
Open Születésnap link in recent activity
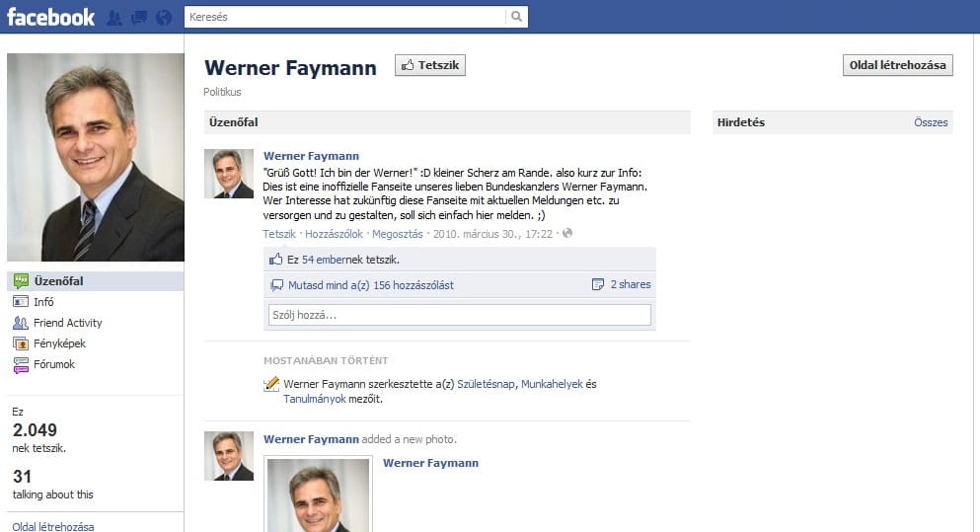pos(486,384)
